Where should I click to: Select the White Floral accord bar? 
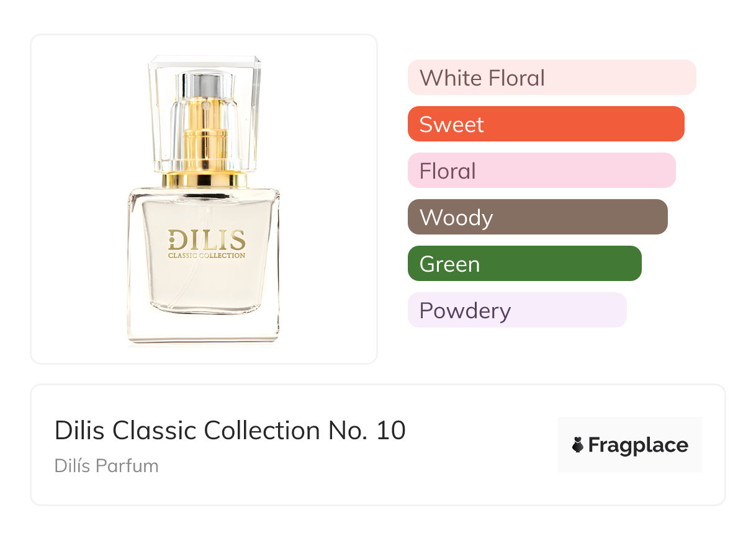551,78
